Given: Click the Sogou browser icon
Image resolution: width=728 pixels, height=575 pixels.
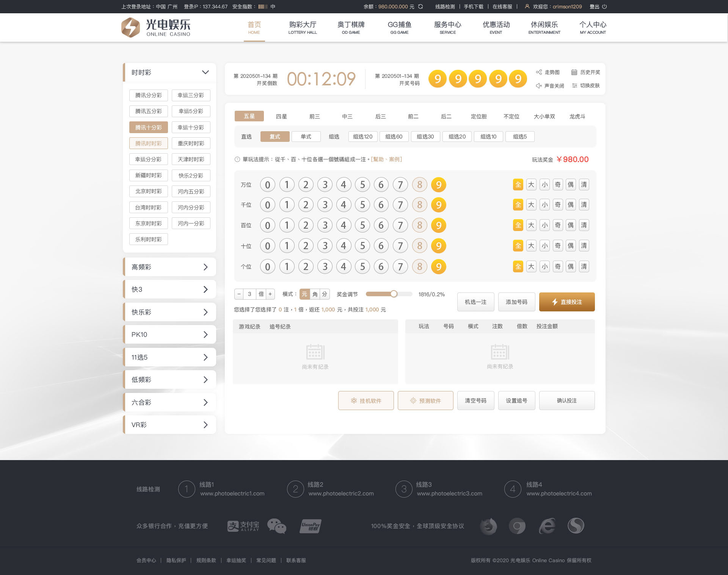Looking at the screenshot, I should pos(576,526).
